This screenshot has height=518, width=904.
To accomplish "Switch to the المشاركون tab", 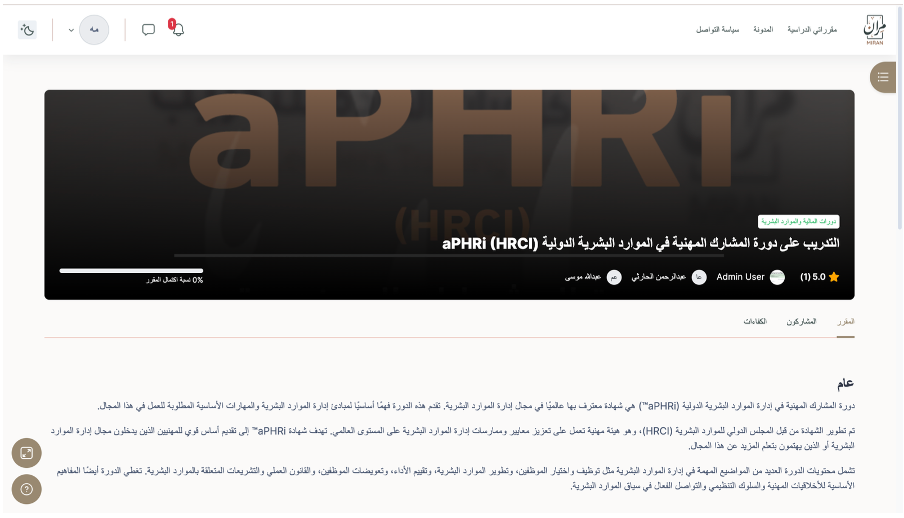I will 801,322.
